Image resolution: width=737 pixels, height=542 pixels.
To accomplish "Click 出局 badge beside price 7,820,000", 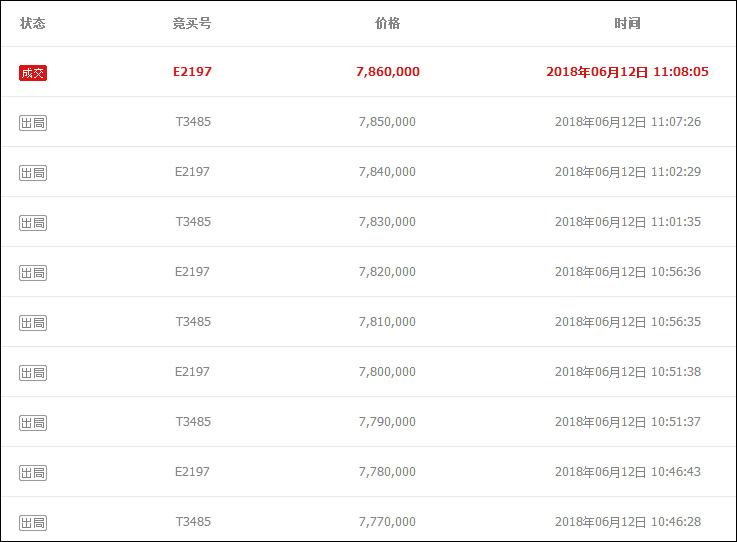I will point(33,272).
